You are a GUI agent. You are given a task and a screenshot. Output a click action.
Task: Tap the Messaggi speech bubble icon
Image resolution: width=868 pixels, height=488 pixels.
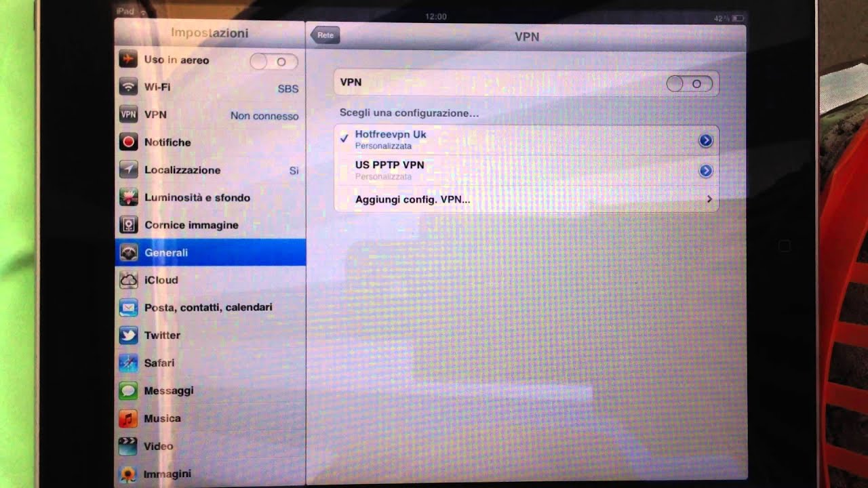pyautogui.click(x=128, y=391)
